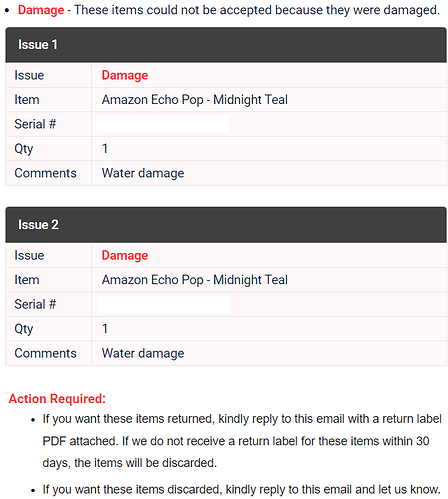Click the Qty value in Issue 2
The height and width of the screenshot is (499, 448).
105,329
